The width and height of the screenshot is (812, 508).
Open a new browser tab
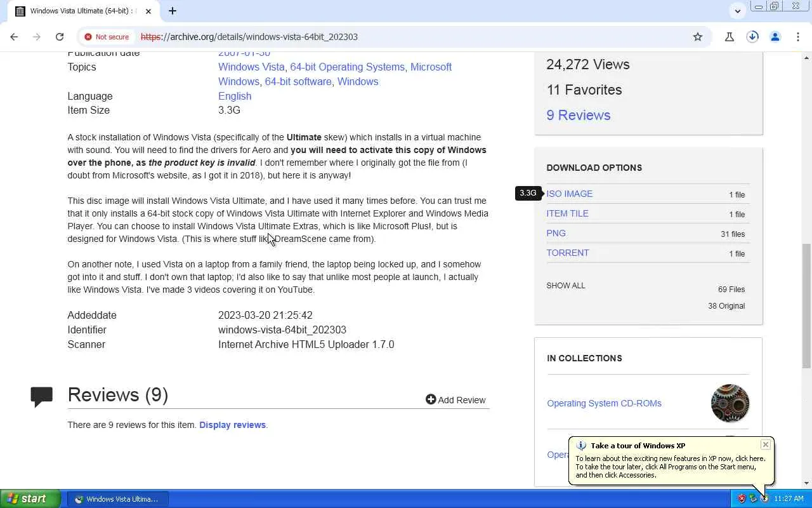pyautogui.click(x=172, y=11)
